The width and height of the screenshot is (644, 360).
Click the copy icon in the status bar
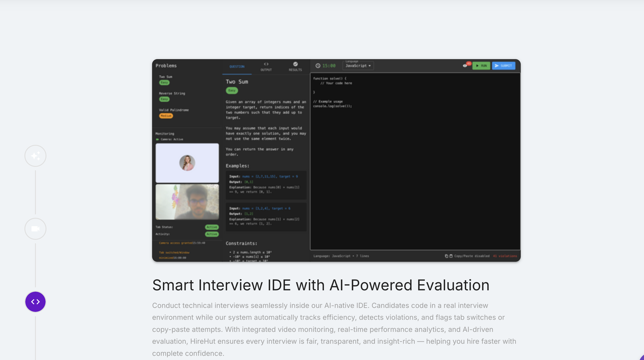click(x=447, y=256)
